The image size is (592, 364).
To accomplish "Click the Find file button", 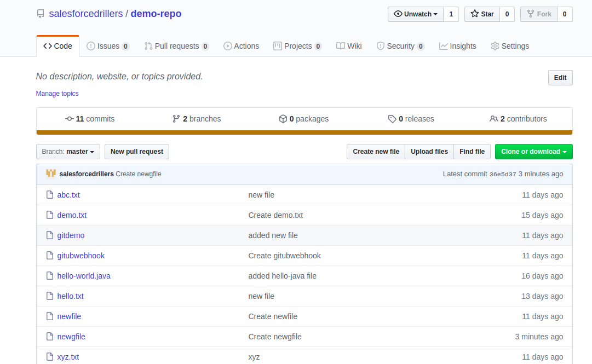I will tap(472, 152).
